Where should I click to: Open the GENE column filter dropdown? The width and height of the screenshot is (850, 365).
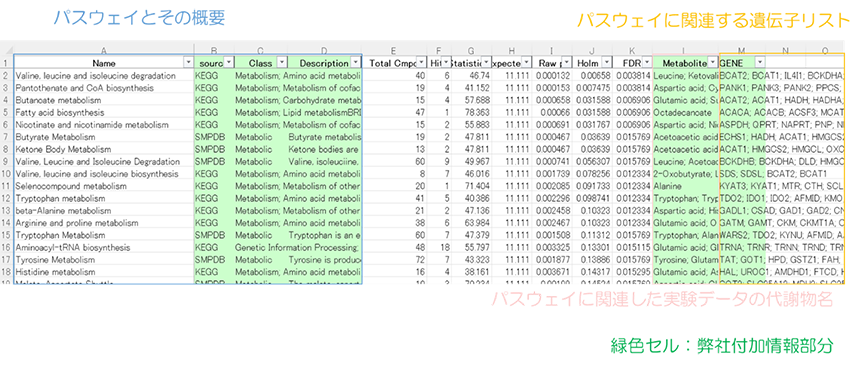[759, 62]
